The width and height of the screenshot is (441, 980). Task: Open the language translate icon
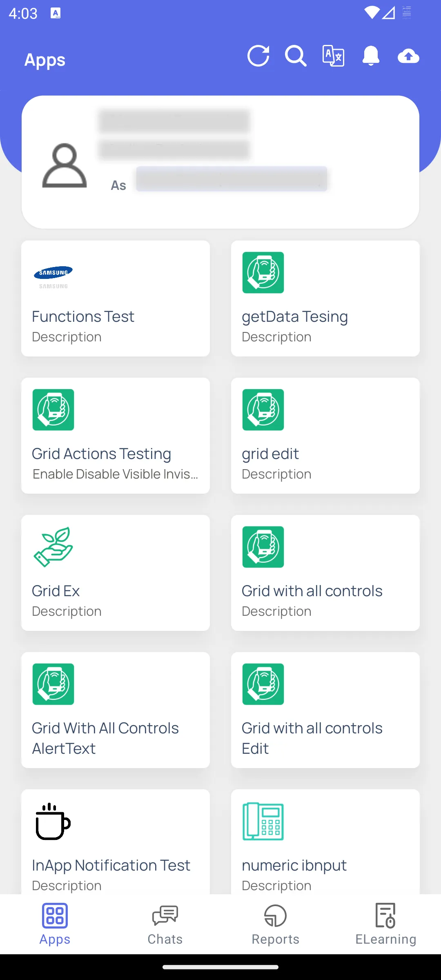tap(333, 56)
